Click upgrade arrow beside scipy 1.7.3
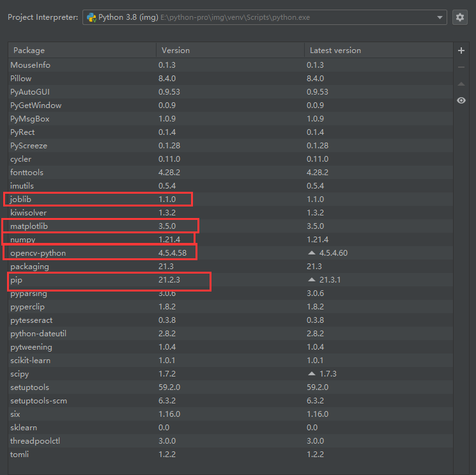 click(311, 373)
